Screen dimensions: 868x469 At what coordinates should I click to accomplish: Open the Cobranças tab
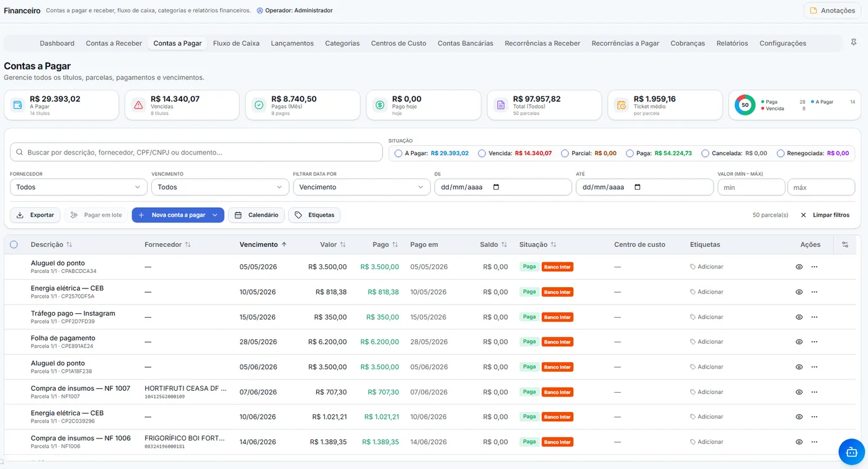pos(688,43)
